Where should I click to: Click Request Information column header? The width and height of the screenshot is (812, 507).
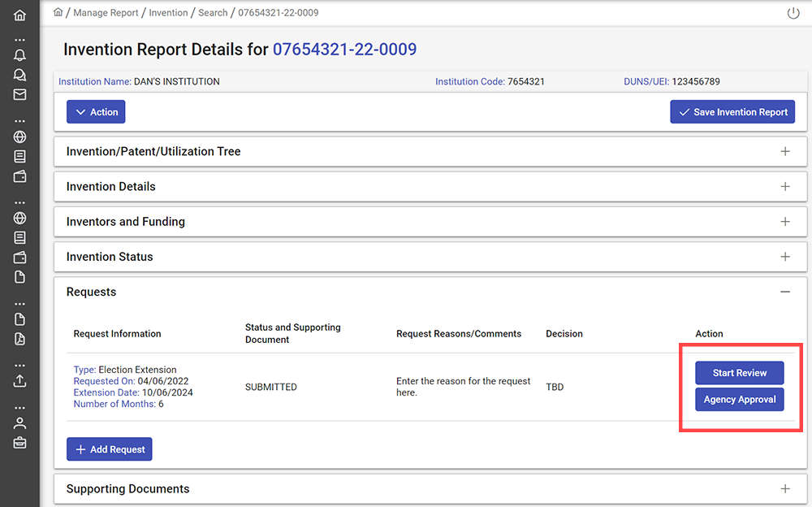117,334
